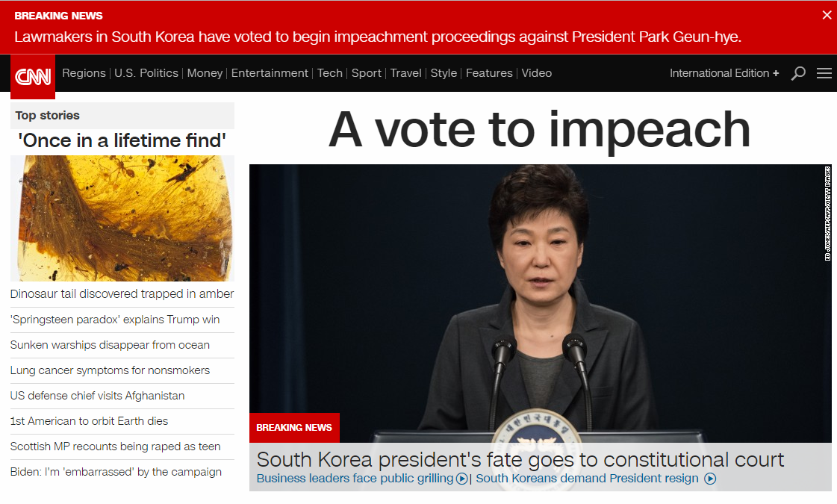Screen dimensions: 837x504
Task: Open the search magnifier icon
Action: (798, 73)
